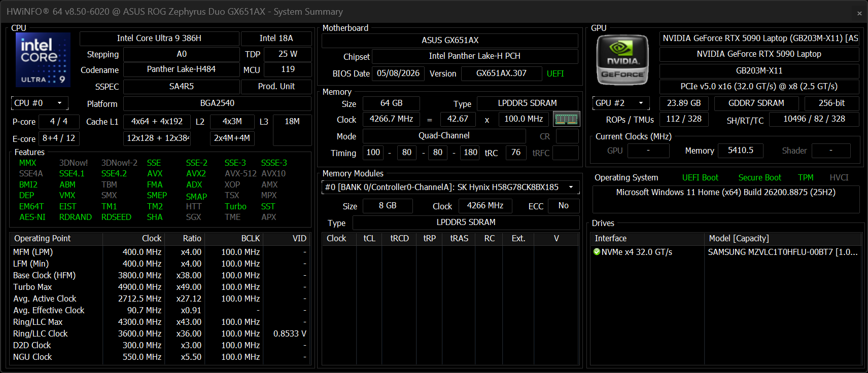Viewport: 868px width, 373px height.
Task: Click the GPU codename GB203M-X11 field
Action: [759, 71]
